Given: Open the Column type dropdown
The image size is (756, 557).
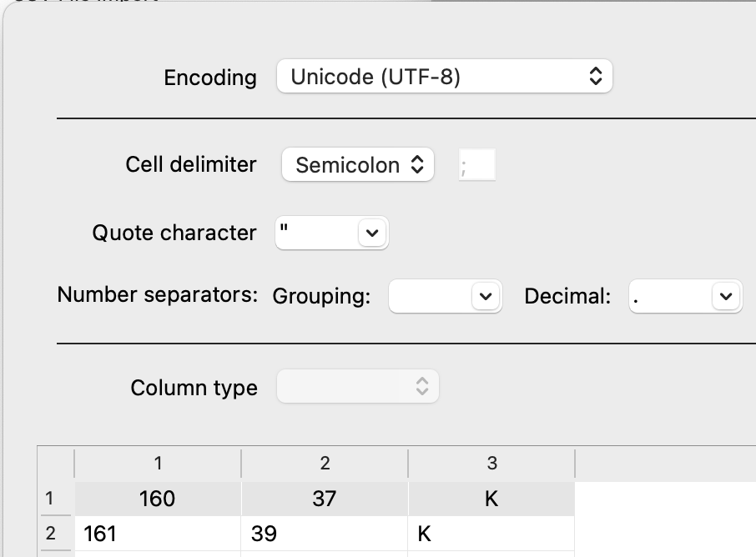Looking at the screenshot, I should pos(357,387).
